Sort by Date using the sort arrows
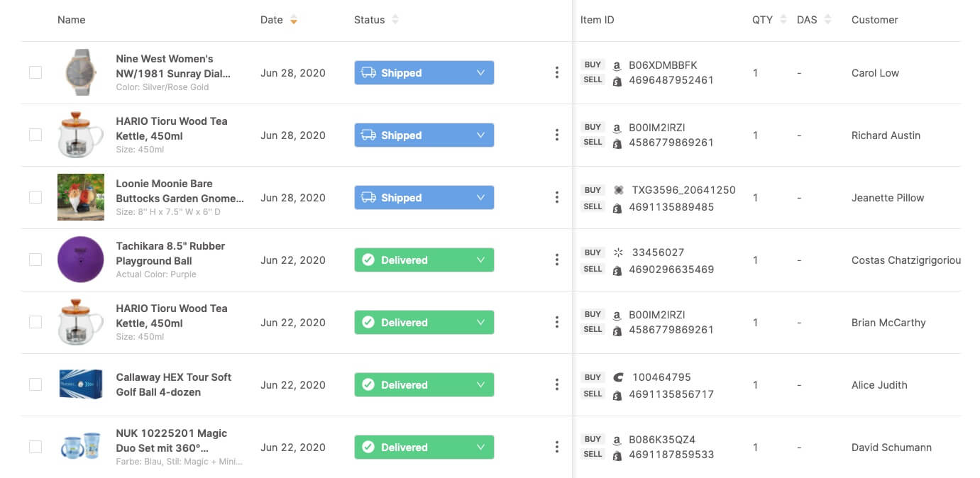This screenshot has height=478, width=980. (294, 20)
